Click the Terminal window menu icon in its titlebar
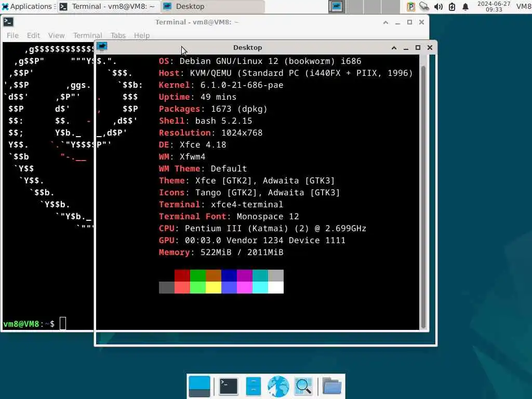 point(8,22)
